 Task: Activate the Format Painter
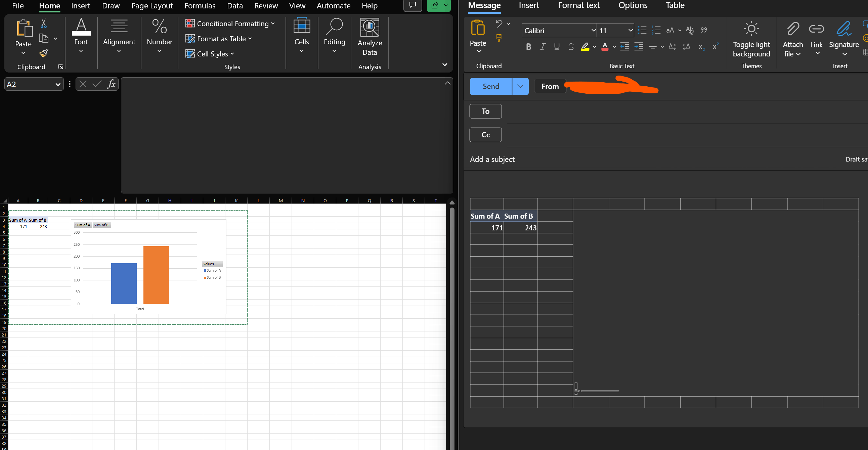pyautogui.click(x=43, y=53)
